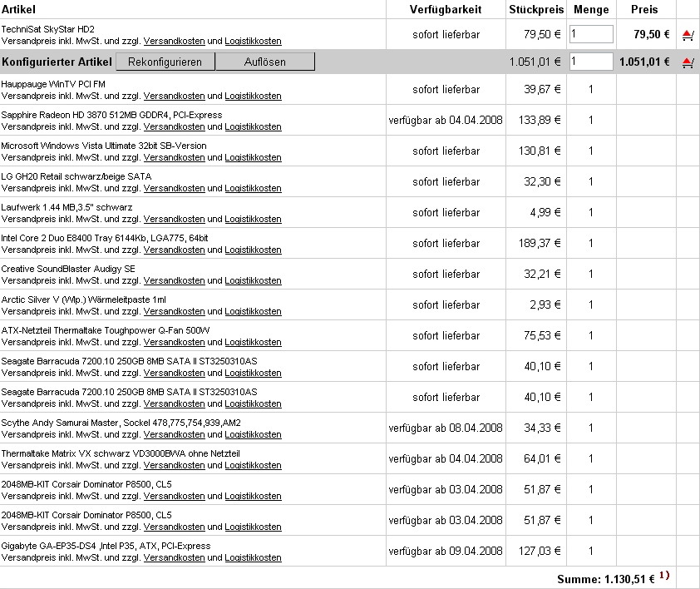Select the TechniSat SkyStar HD2 item name
The image size is (700, 589).
(x=47, y=29)
